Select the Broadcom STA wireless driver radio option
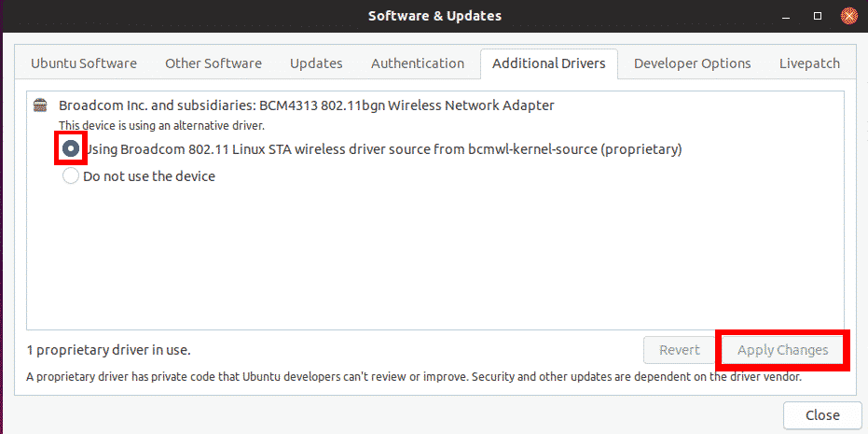This screenshot has width=868, height=434. click(71, 149)
